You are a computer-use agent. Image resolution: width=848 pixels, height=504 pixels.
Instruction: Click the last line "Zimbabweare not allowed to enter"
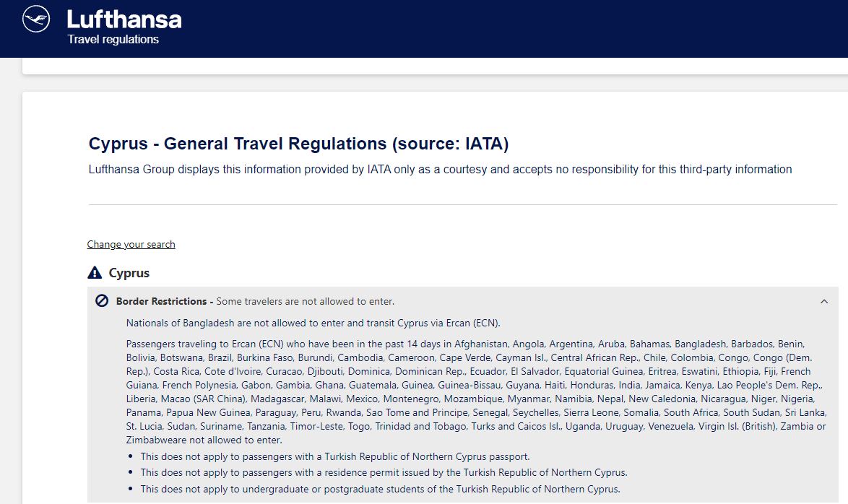pyautogui.click(x=204, y=440)
